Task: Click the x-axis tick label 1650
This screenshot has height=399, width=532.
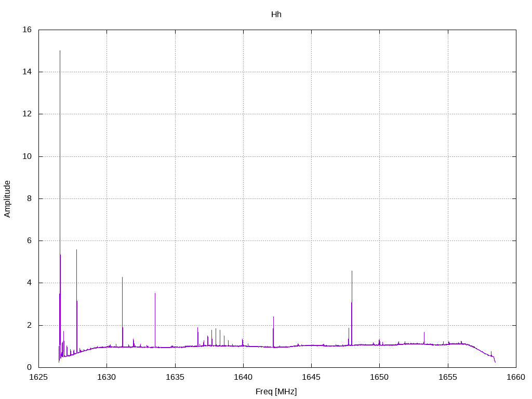Action: [379, 377]
